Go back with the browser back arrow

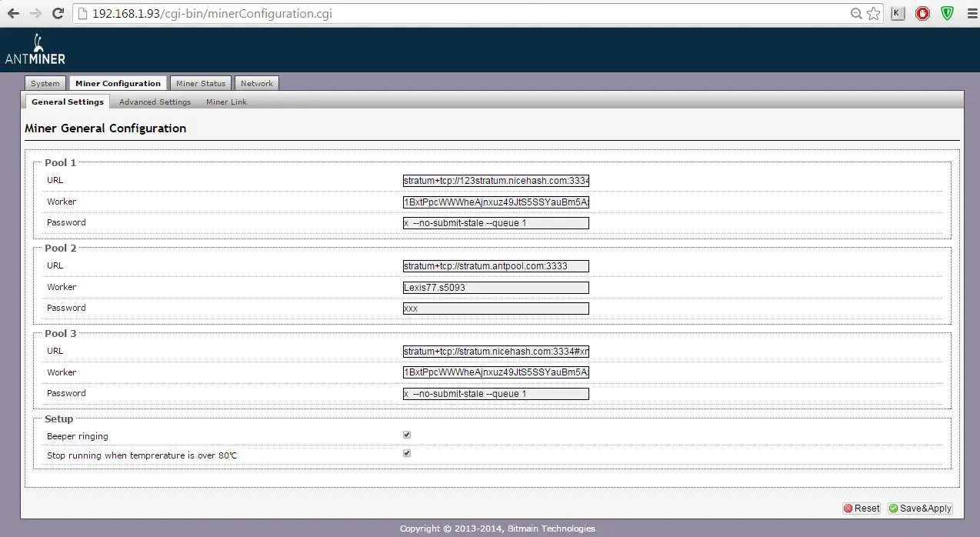tap(13, 13)
